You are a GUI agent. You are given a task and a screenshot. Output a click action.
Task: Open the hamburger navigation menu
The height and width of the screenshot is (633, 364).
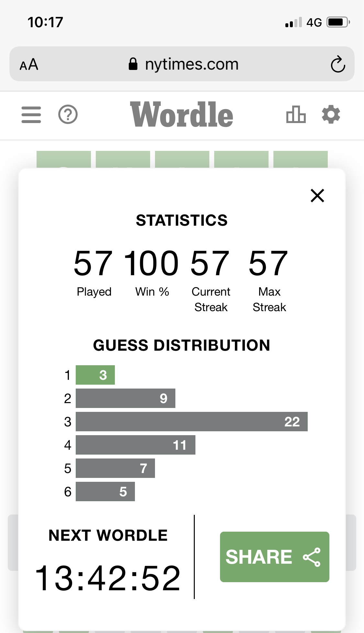[x=31, y=115]
